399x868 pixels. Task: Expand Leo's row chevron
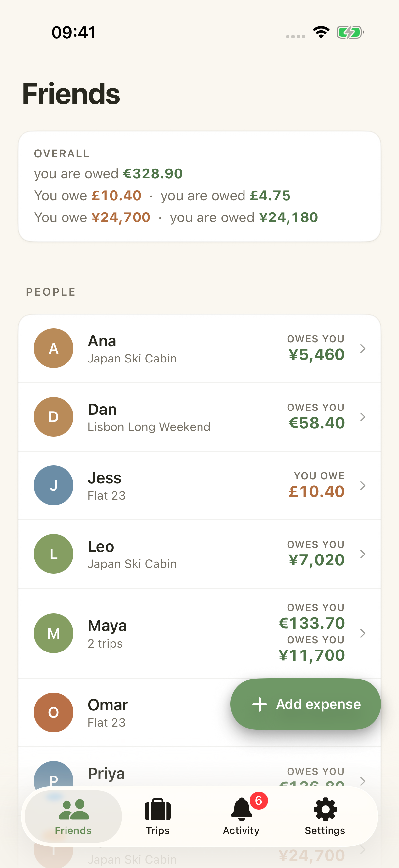point(363,554)
